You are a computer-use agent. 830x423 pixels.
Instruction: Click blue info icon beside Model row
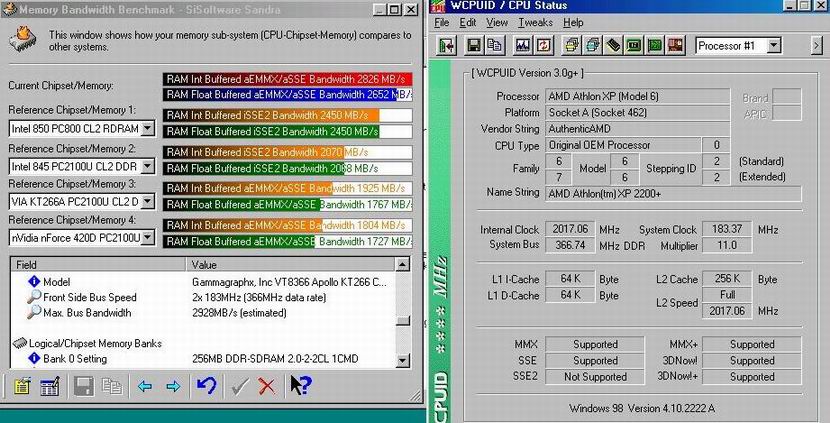point(34,282)
